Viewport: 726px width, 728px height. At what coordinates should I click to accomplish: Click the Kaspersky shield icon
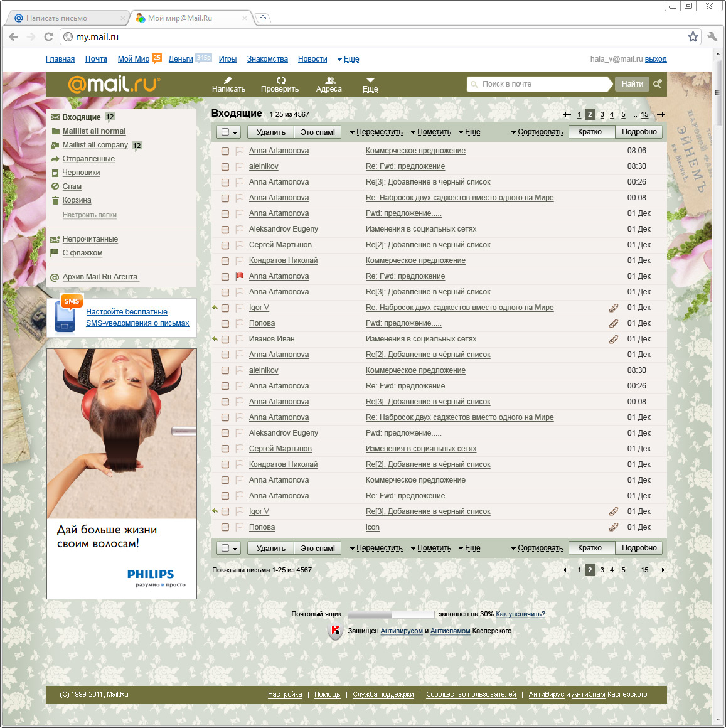pyautogui.click(x=335, y=631)
